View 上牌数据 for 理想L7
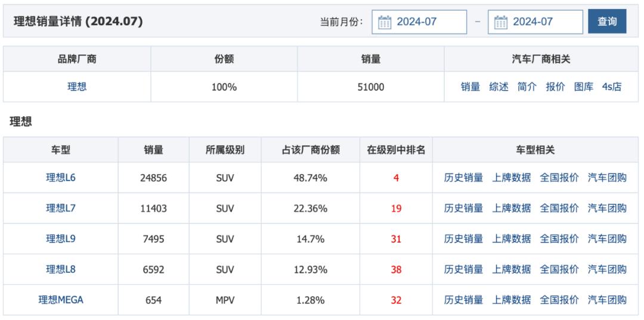The image size is (644, 320). point(511,208)
